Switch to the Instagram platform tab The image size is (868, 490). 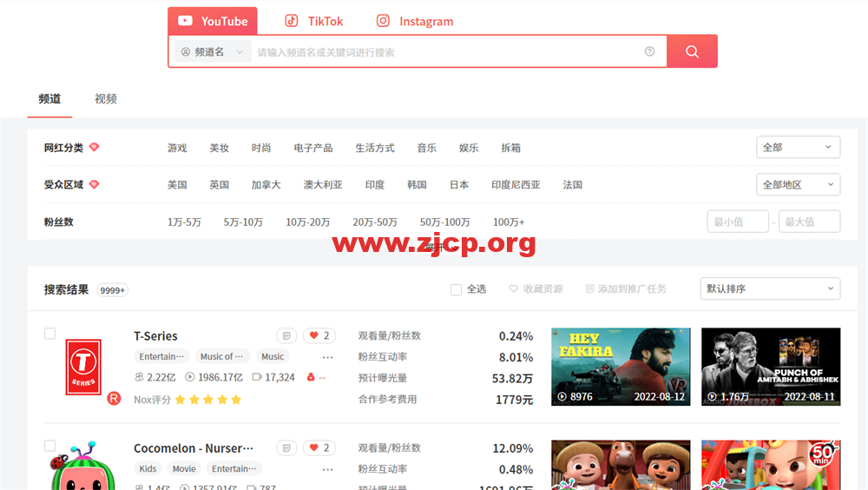[x=415, y=21]
